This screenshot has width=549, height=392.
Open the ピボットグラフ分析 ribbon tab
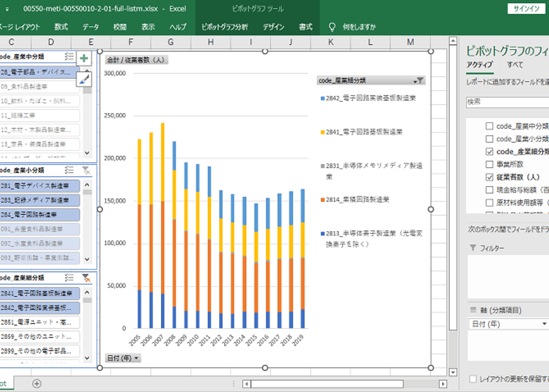tap(225, 27)
